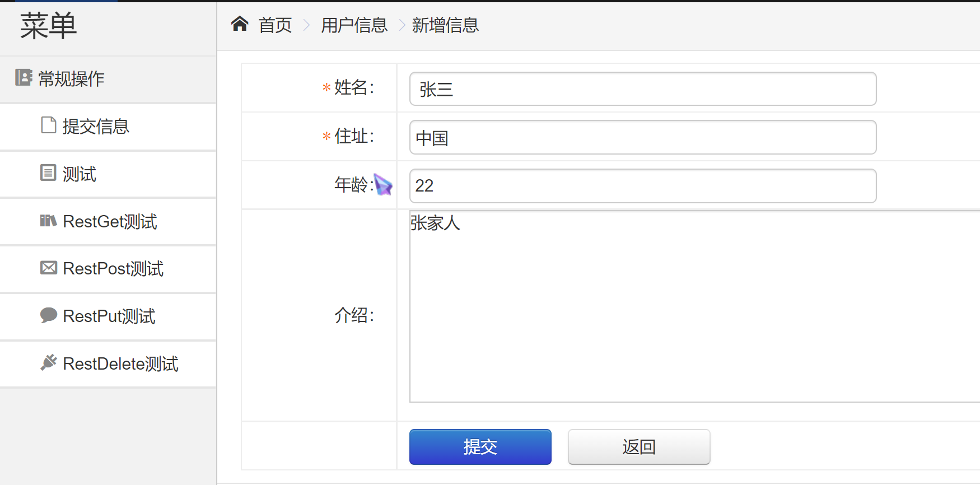Screen dimensions: 980x485
Task: Click the 新增信息 breadcrumb text
Action: pos(445,25)
